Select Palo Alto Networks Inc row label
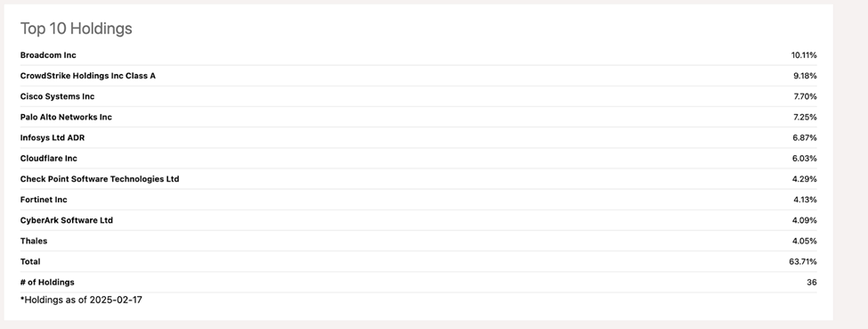This screenshot has height=329, width=868. (x=66, y=117)
